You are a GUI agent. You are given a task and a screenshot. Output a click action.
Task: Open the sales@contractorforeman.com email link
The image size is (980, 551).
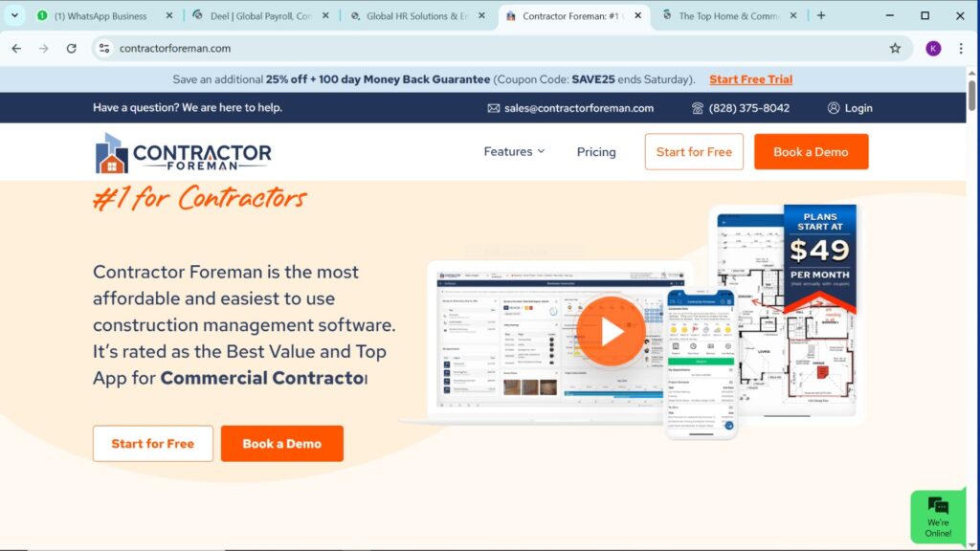pyautogui.click(x=579, y=108)
